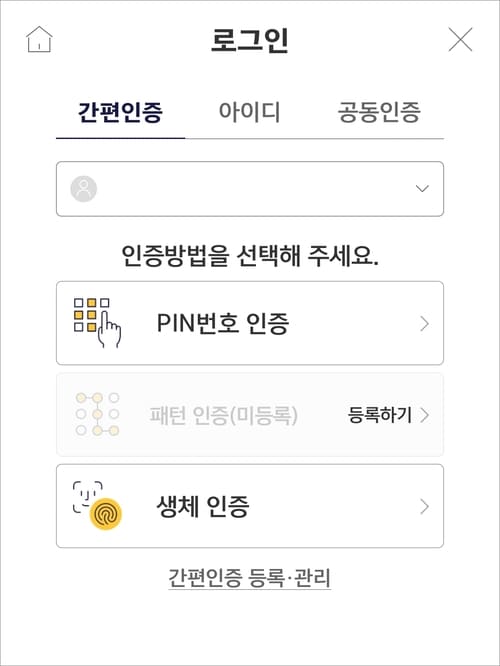
Task: Switch to 간편인증 tab
Action: click(120, 113)
